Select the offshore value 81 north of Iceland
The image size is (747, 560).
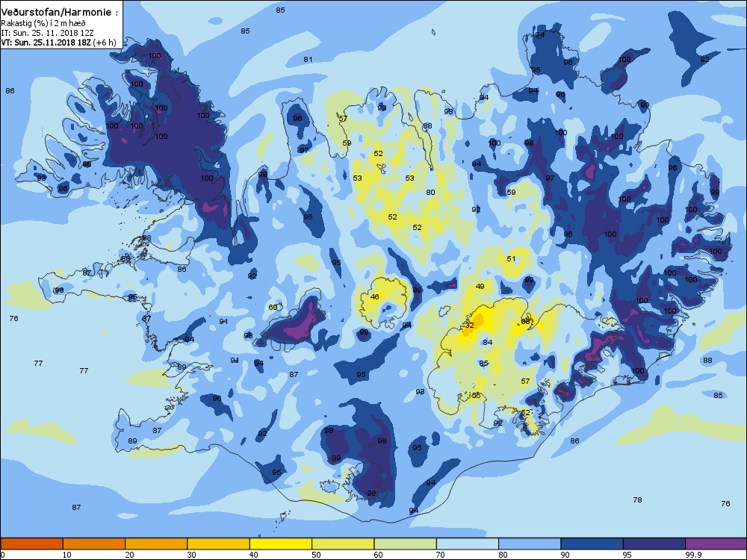[x=309, y=60]
